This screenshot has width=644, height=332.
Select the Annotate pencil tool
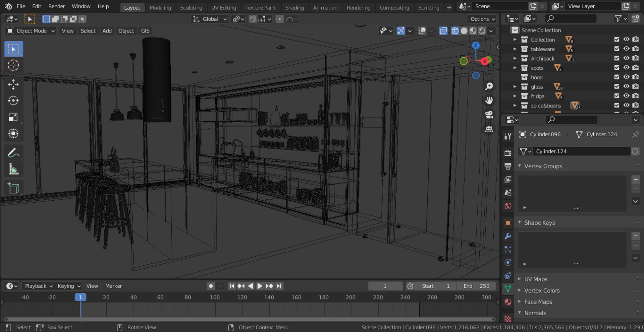(x=13, y=153)
